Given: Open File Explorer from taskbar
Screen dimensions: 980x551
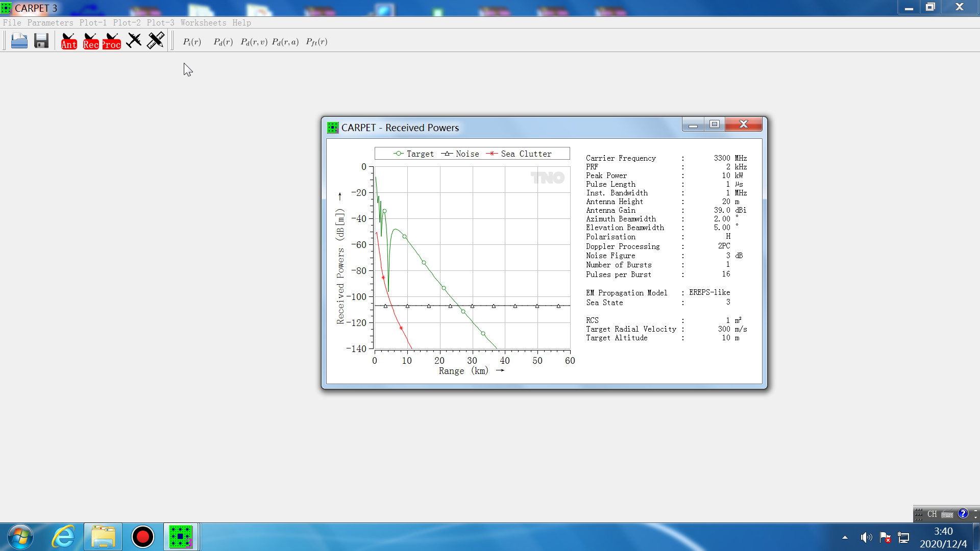Looking at the screenshot, I should pyautogui.click(x=103, y=537).
